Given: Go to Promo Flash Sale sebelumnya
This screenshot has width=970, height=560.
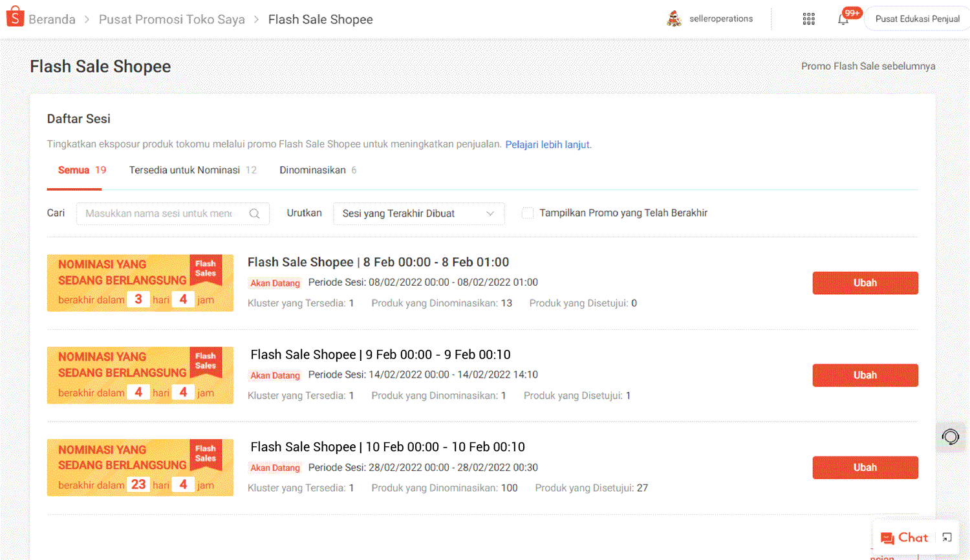Looking at the screenshot, I should pyautogui.click(x=868, y=66).
